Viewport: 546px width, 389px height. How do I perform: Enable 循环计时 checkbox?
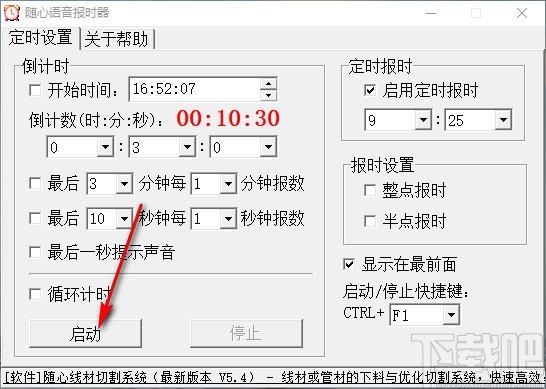[x=35, y=294]
